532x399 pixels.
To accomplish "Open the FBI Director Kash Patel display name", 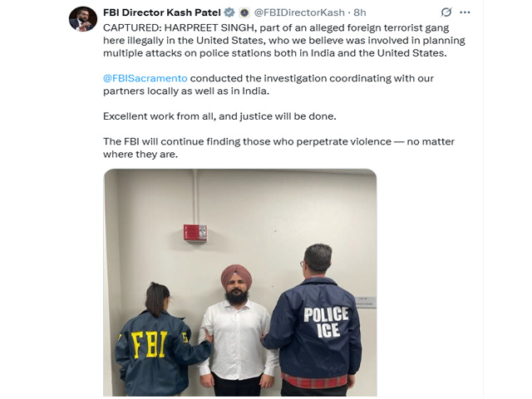I will coord(162,12).
